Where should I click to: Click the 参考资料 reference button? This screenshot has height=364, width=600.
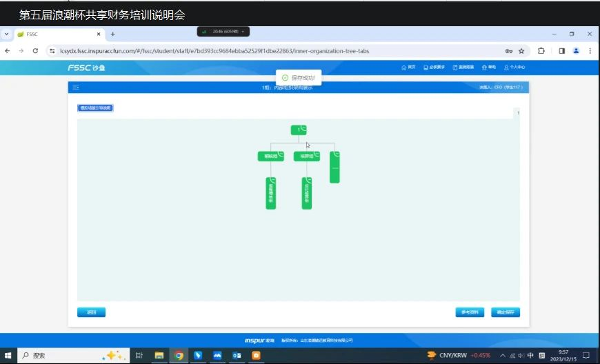coord(470,312)
